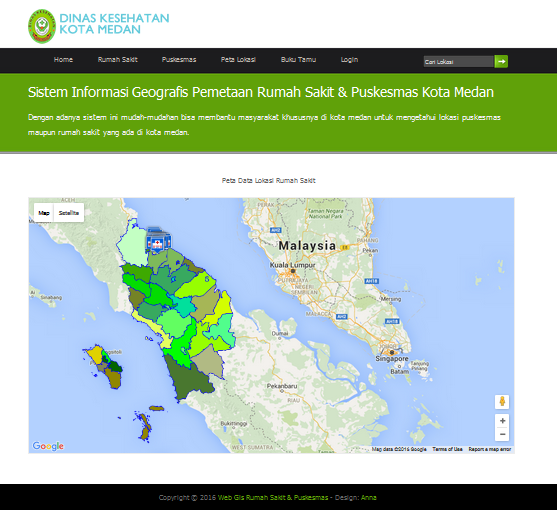The height and width of the screenshot is (513, 557).
Task: Focus the Cari Lokasi search field
Action: point(459,61)
